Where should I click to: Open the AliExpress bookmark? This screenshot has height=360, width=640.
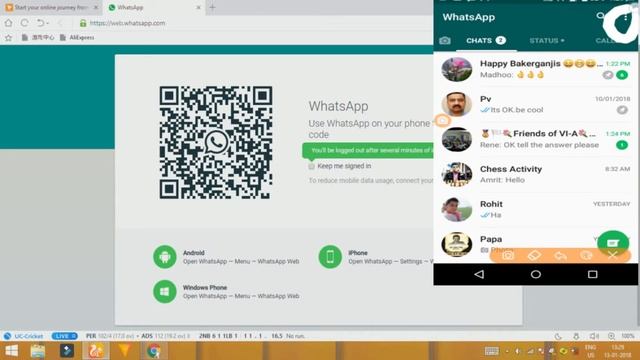(x=77, y=38)
